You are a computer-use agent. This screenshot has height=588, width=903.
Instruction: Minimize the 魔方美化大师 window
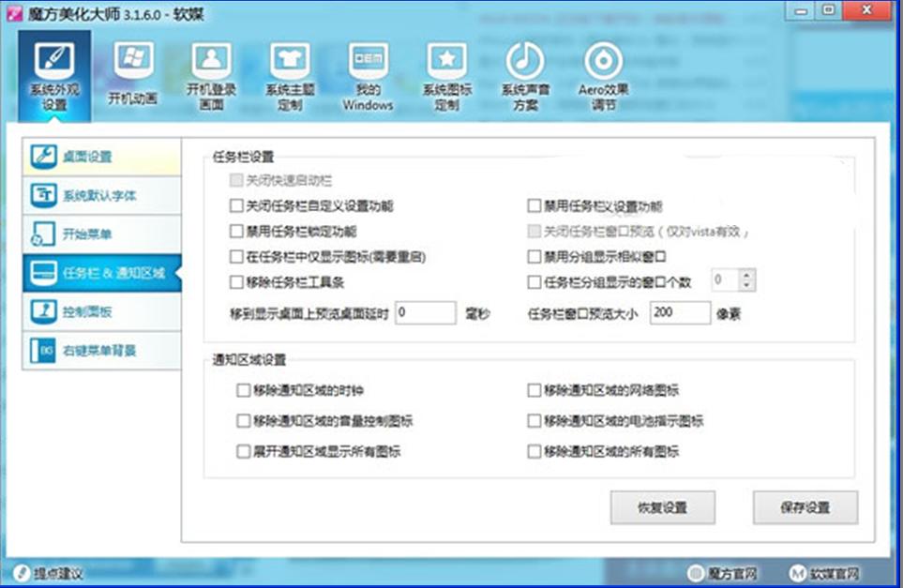pyautogui.click(x=801, y=11)
